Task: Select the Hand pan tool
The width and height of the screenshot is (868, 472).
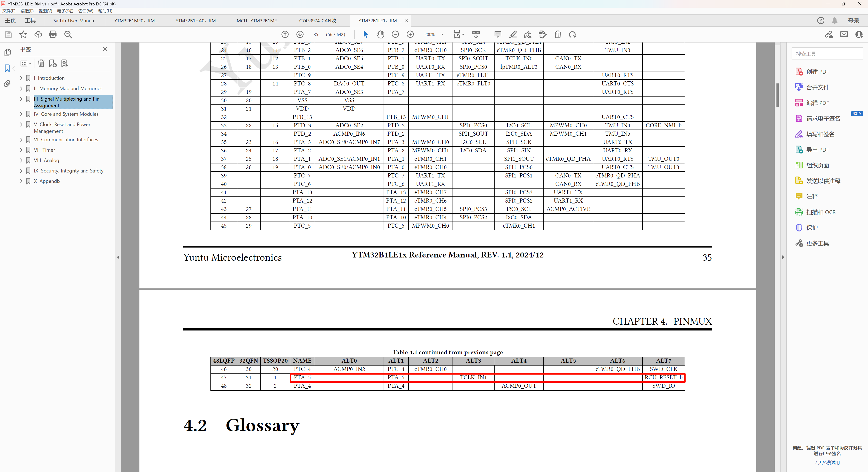Action: coord(380,34)
